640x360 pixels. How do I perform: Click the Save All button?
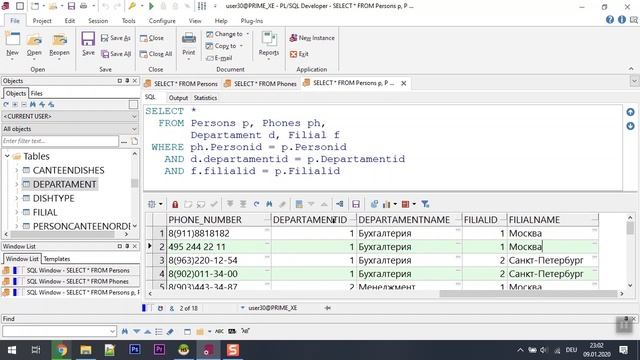coord(116,54)
